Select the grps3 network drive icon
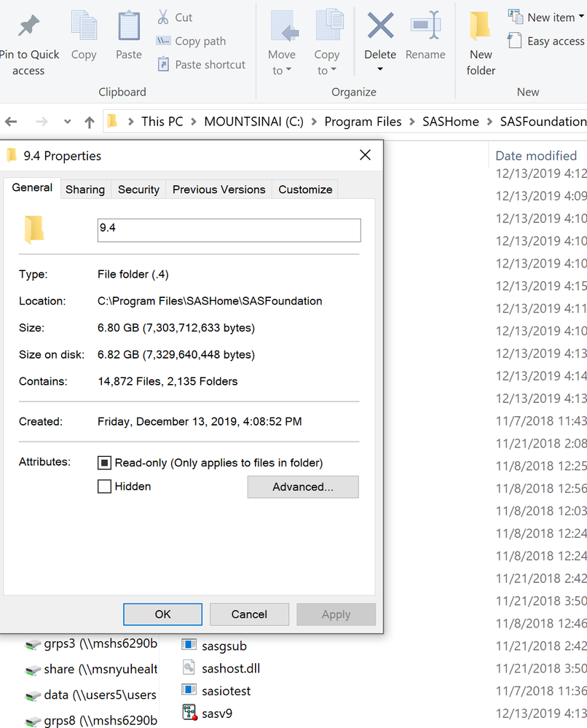 pos(33,644)
